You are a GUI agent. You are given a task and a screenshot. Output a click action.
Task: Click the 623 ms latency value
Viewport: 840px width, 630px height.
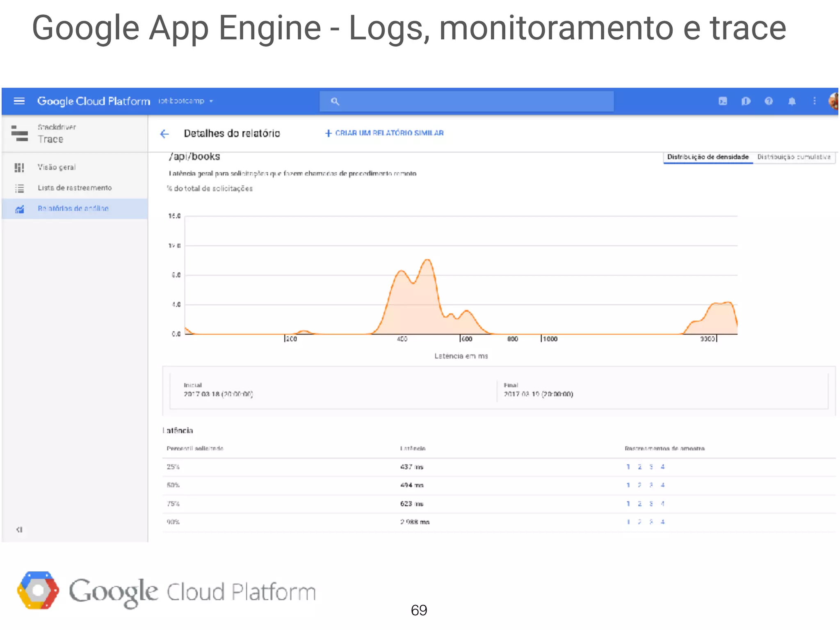click(412, 504)
